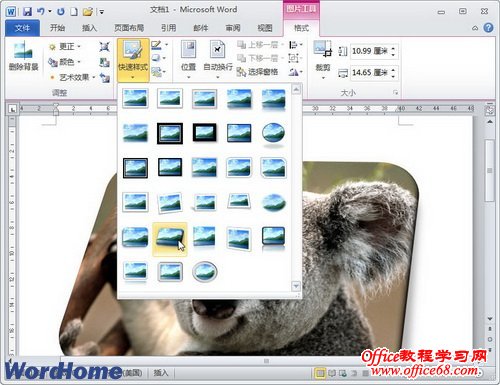Click the width field showing 14.65 厘米
This screenshot has height=385, width=500.
pos(370,72)
